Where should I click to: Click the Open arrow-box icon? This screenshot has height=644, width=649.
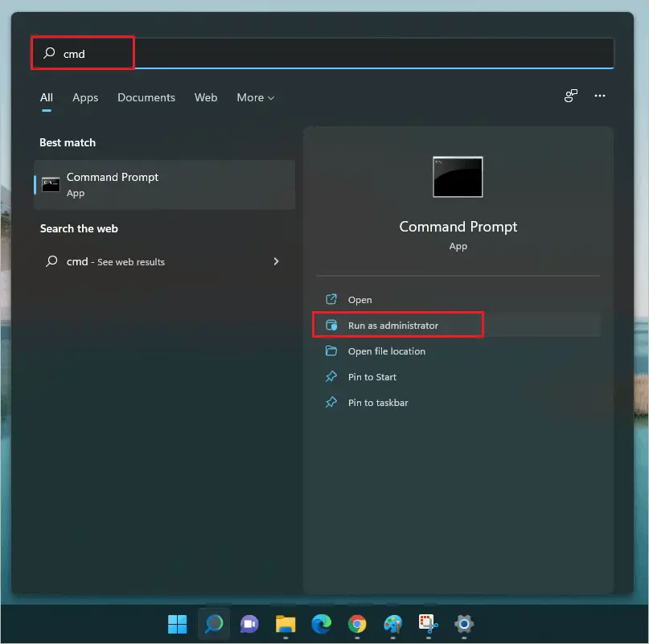click(331, 299)
